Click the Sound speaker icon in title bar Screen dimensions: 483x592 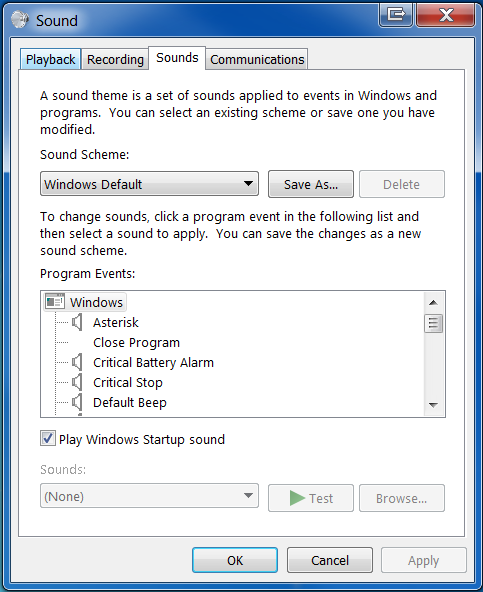point(20,20)
